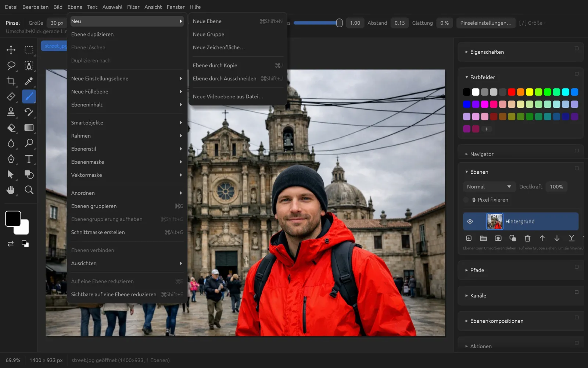The width and height of the screenshot is (588, 368).
Task: Select the Crop tool
Action: click(x=11, y=81)
